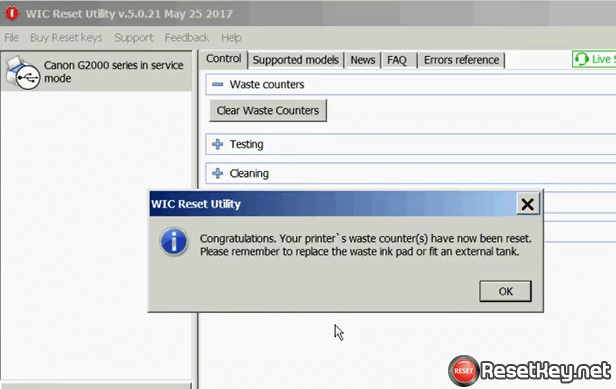Click the Live Support headset icon
Viewport: 616px width, 389px height.
581,59
